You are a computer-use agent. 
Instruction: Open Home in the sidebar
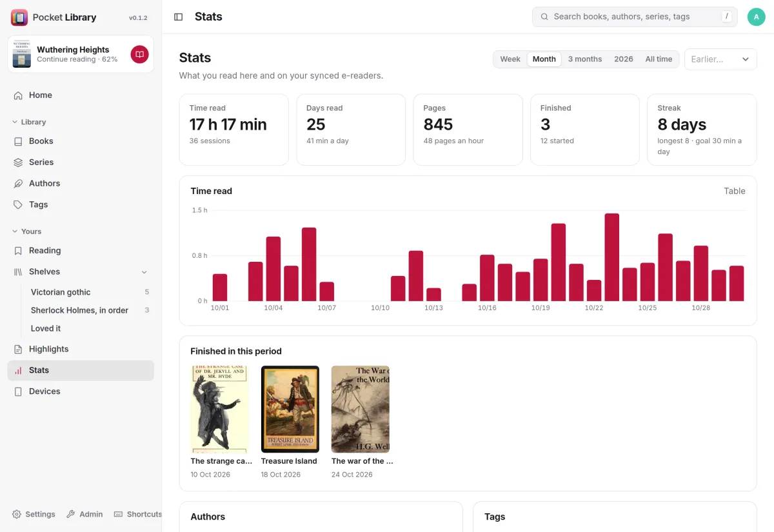click(81, 95)
